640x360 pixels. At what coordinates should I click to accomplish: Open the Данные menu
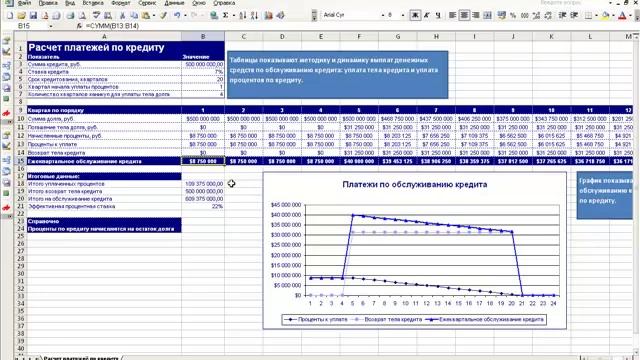tap(174, 3)
